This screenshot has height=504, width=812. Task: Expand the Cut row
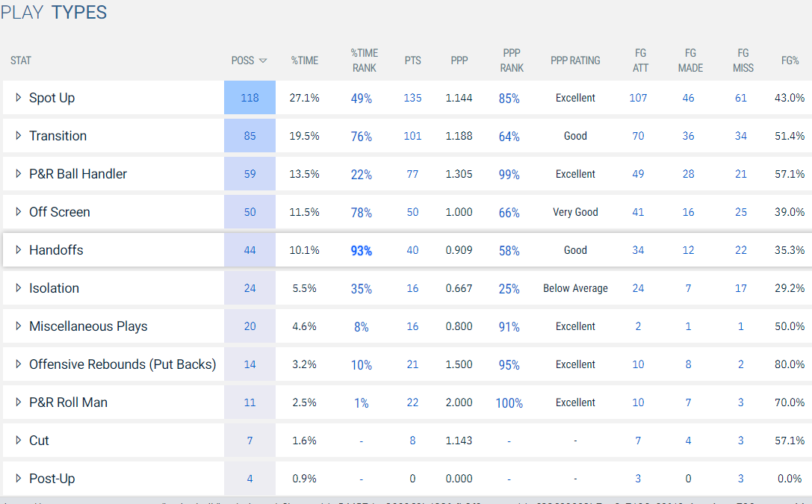pos(18,441)
